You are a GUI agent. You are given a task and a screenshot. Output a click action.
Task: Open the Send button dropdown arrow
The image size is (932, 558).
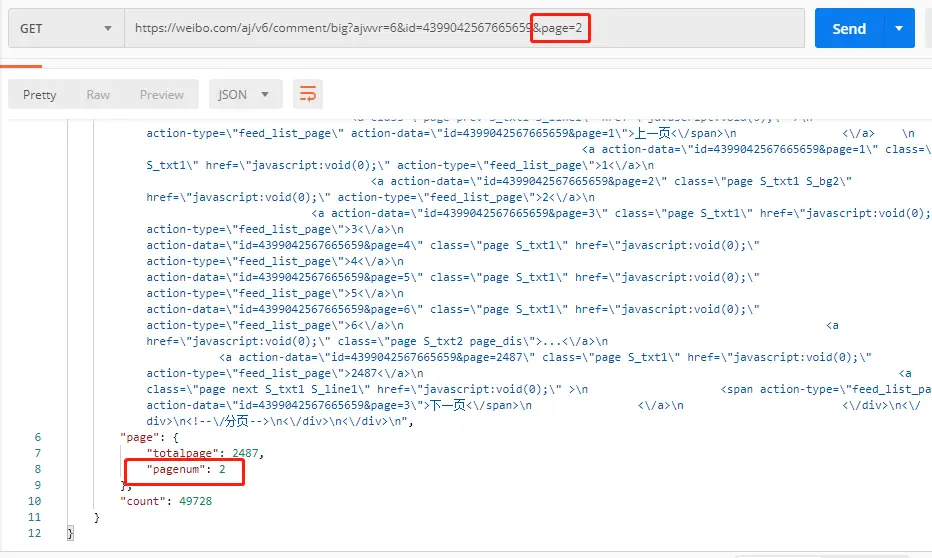point(899,28)
